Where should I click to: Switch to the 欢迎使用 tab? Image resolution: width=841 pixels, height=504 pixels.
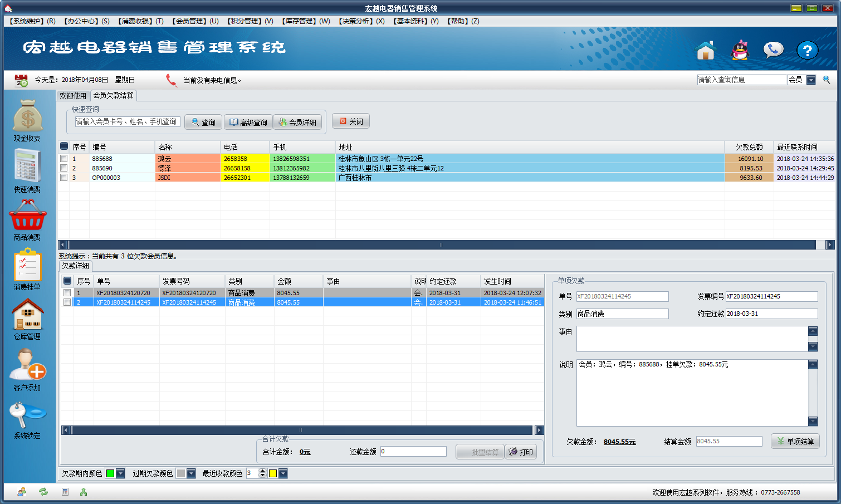click(73, 96)
